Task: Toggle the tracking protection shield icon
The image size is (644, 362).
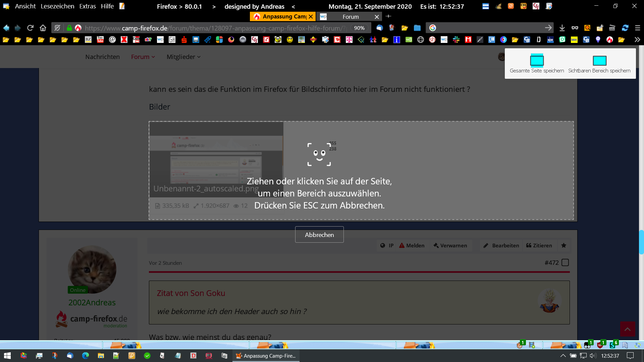Action: pos(57,28)
